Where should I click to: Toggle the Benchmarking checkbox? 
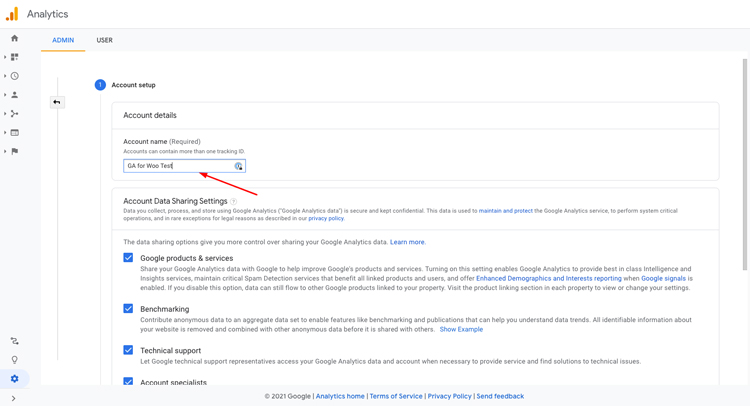coord(128,309)
